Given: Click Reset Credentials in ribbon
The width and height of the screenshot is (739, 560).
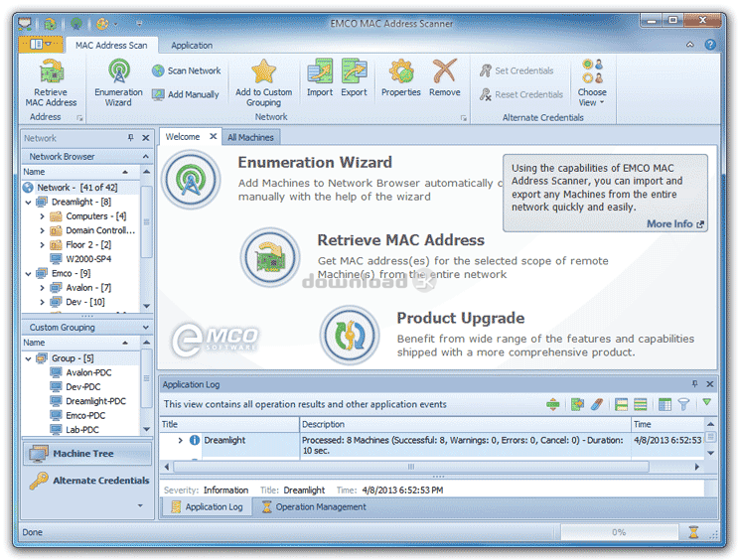Looking at the screenshot, I should pos(521,94).
